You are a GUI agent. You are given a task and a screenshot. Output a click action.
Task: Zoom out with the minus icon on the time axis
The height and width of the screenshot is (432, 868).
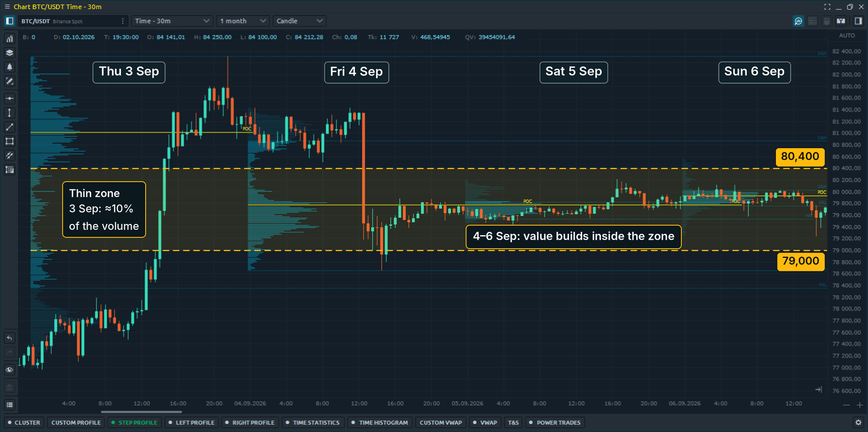point(846,405)
